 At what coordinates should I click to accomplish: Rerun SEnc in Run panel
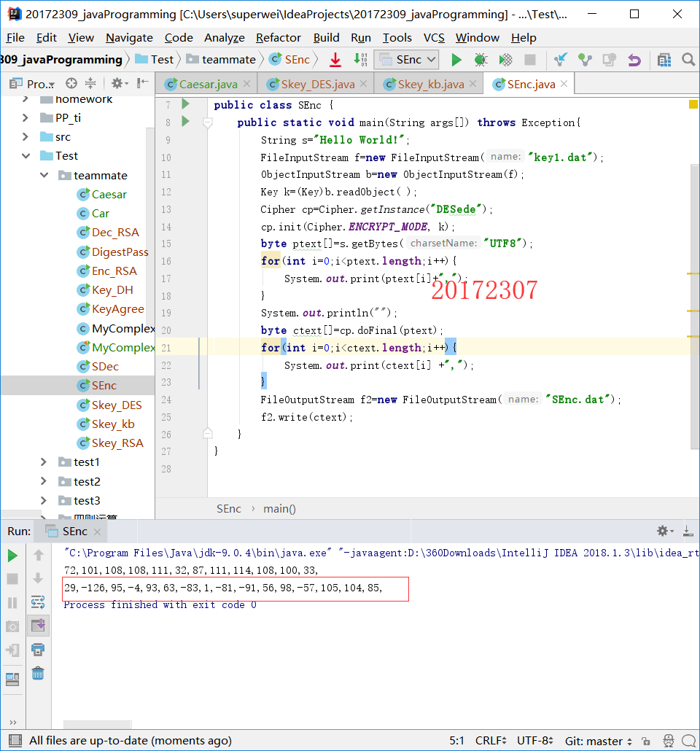pos(12,556)
